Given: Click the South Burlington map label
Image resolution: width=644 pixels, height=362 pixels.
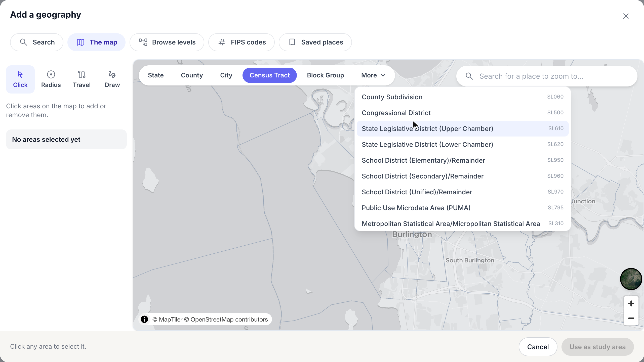Looking at the screenshot, I should coord(470,260).
